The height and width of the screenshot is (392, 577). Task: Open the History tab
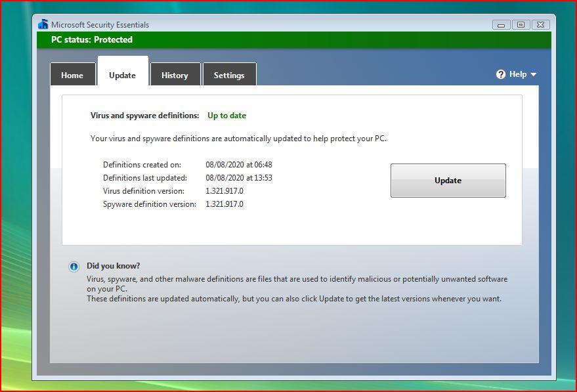(x=175, y=75)
